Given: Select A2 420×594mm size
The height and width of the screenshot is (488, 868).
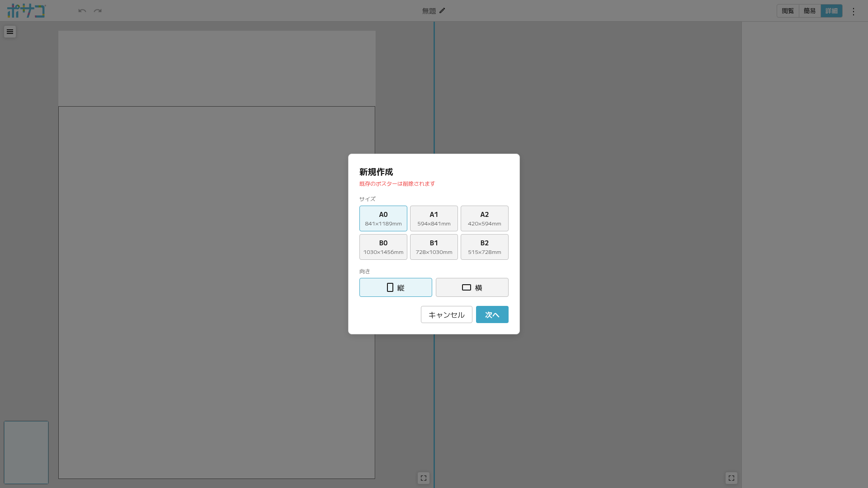Looking at the screenshot, I should (x=485, y=219).
